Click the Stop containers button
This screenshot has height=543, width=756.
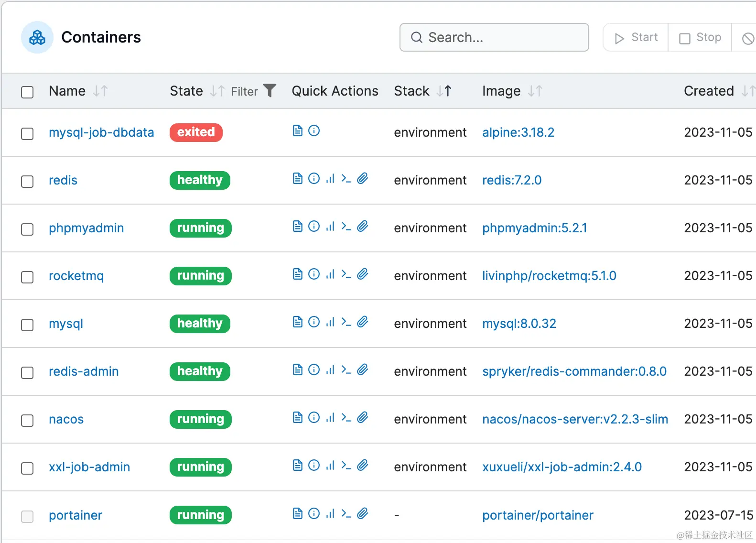tap(700, 37)
